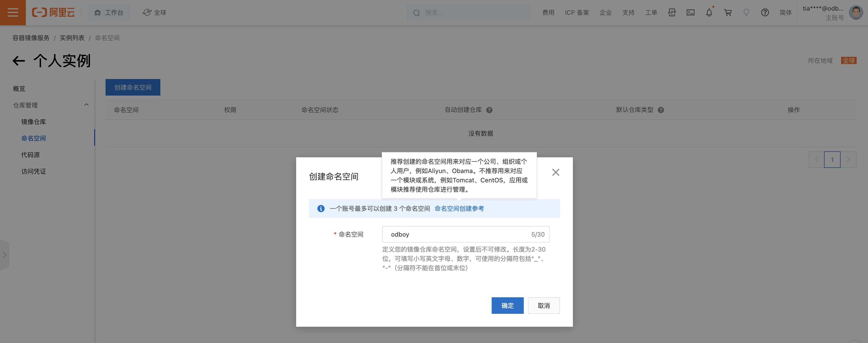Click the lightbulb tips icon

746,13
